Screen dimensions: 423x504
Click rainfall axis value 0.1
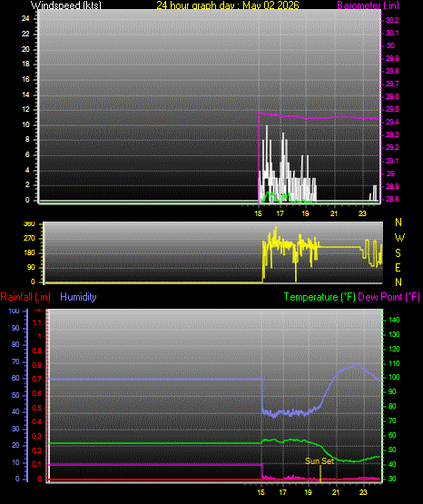pyautogui.click(x=37, y=464)
